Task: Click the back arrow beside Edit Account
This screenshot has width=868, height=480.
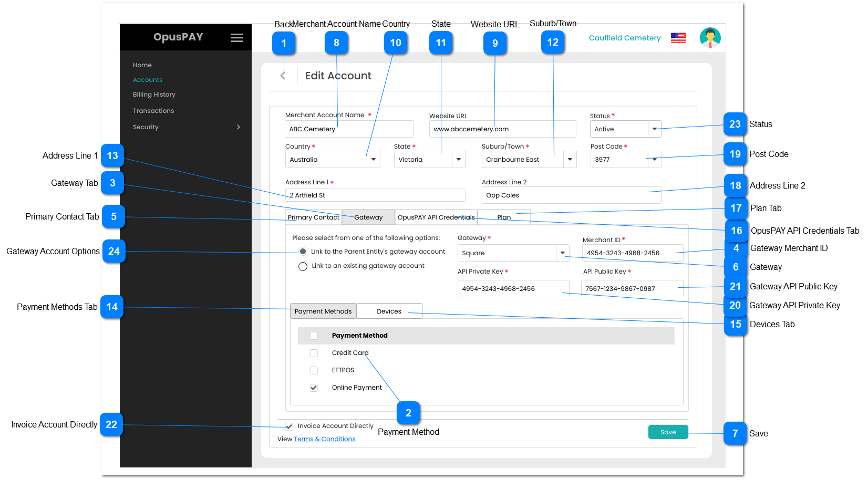Action: click(283, 76)
